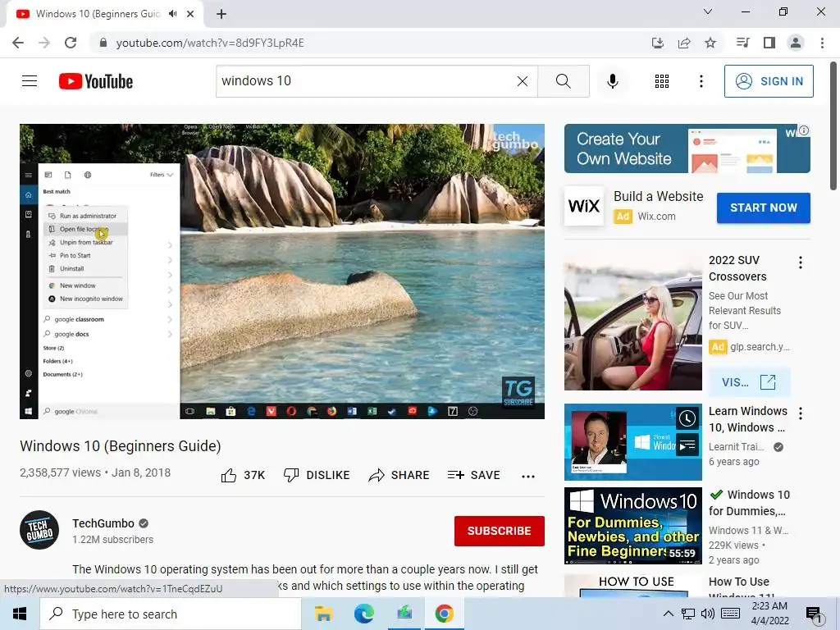Click the taskbar search box
Screen dimensions: 840x630
[171, 614]
